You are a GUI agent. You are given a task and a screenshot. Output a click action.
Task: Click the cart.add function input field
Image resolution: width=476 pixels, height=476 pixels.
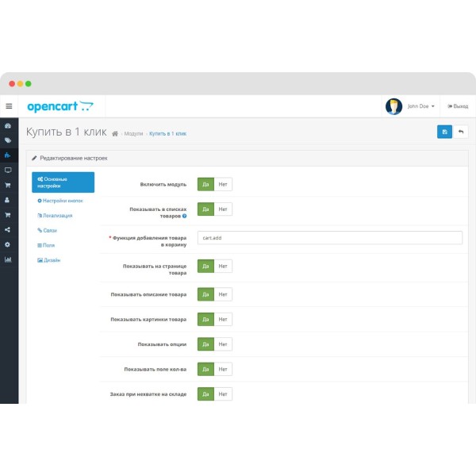pos(330,238)
